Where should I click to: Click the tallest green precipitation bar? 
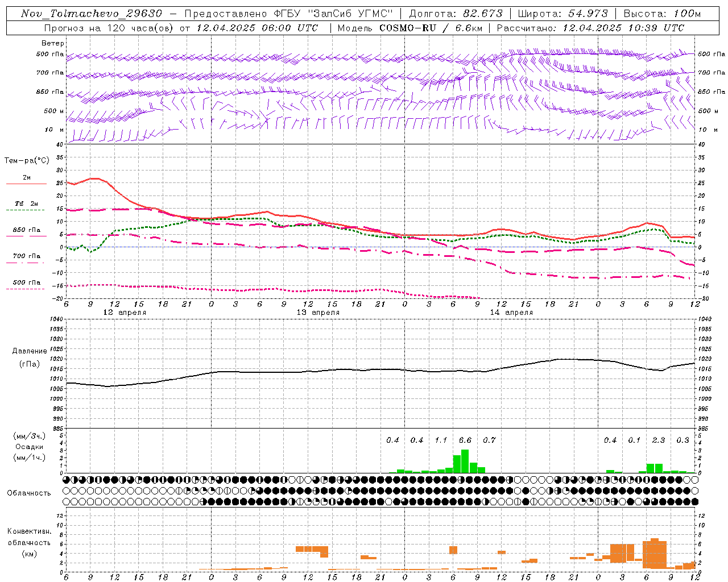465,462
